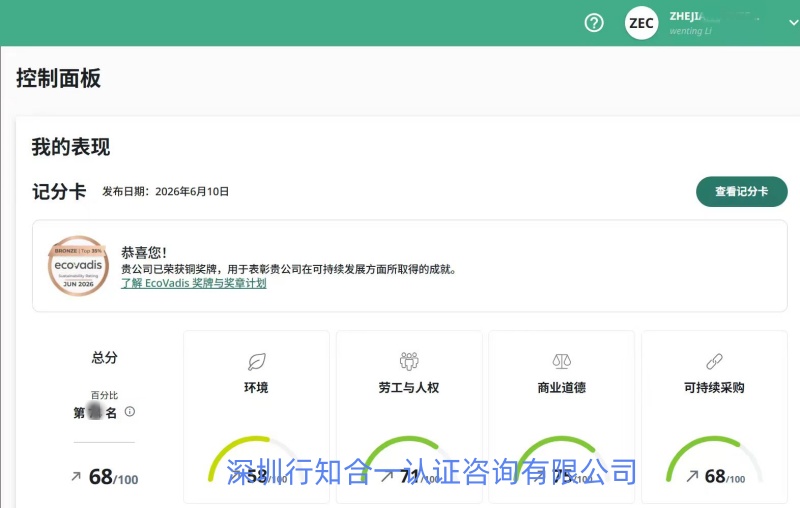Click the 环境 leaf icon
The image size is (800, 508).
coord(257,361)
